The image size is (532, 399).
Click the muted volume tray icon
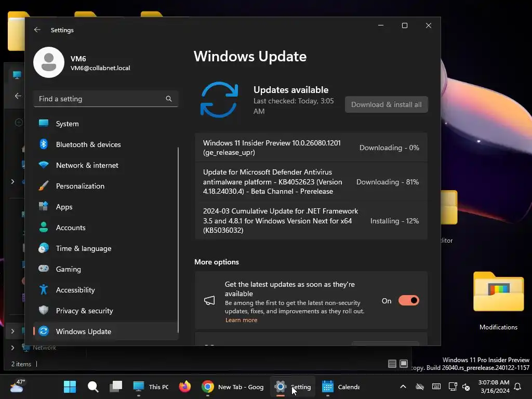click(x=466, y=387)
